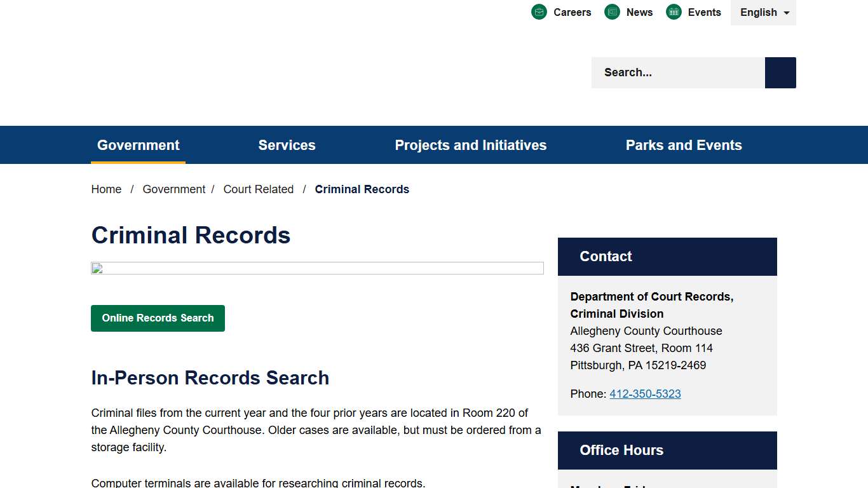The width and height of the screenshot is (868, 488).
Task: Click the Court Related breadcrumb link
Action: pos(258,189)
